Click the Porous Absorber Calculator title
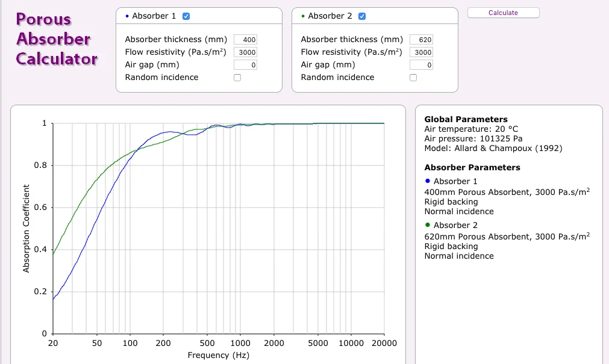The image size is (609, 364). click(x=57, y=39)
